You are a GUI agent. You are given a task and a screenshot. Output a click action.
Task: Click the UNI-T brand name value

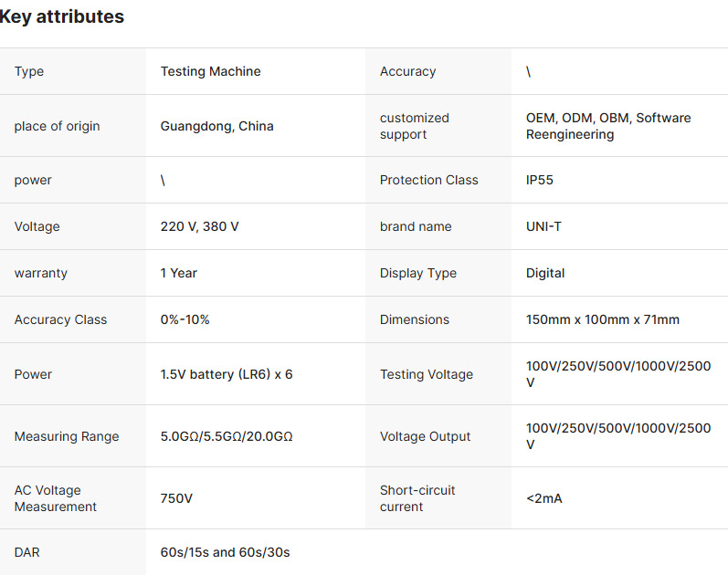543,226
